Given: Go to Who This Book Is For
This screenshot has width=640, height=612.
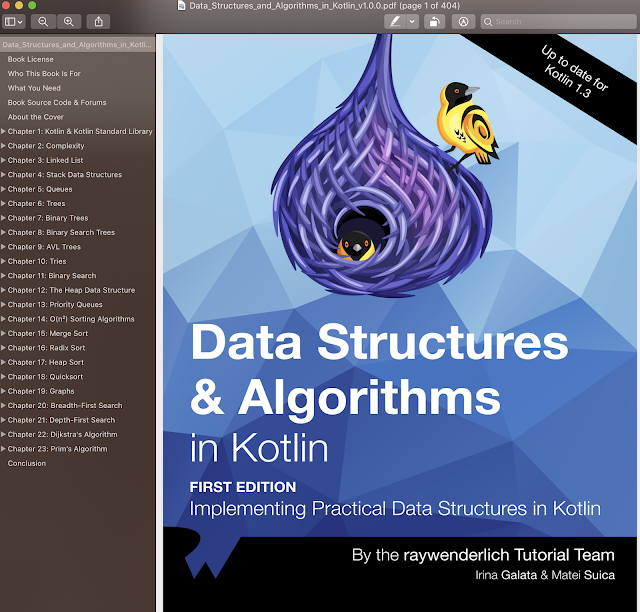Looking at the screenshot, I should pyautogui.click(x=44, y=73).
